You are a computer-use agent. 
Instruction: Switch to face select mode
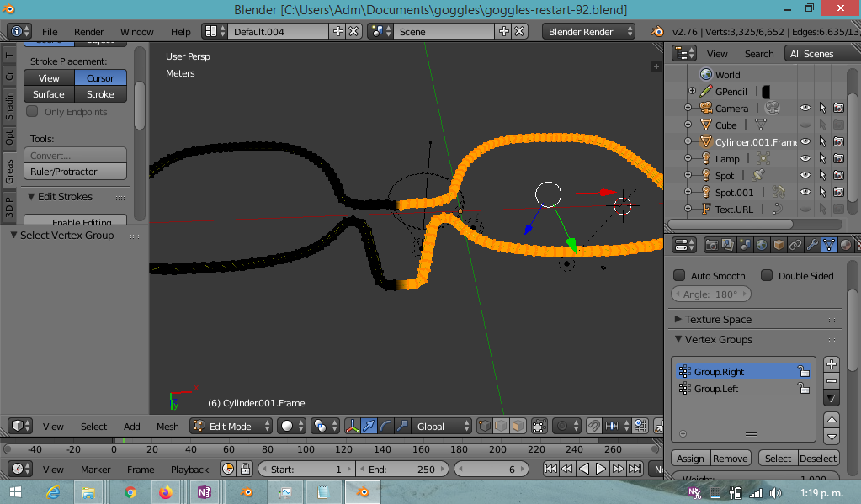point(518,426)
